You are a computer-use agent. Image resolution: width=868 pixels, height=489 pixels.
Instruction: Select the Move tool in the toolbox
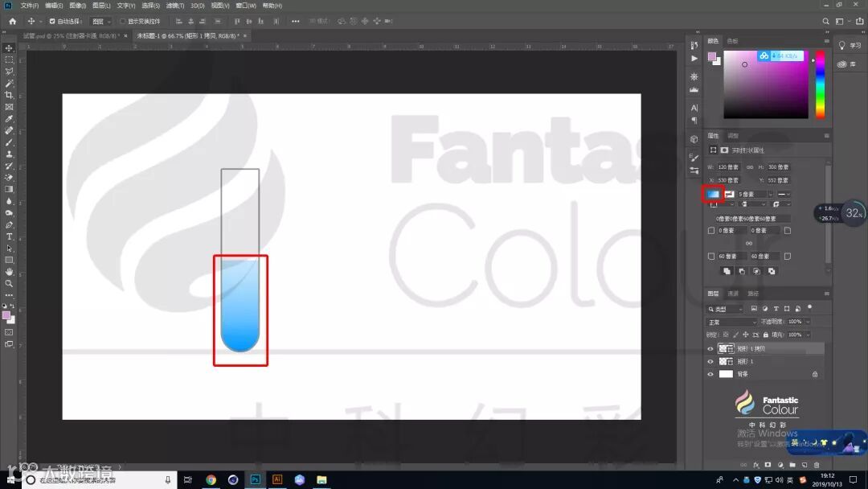9,48
